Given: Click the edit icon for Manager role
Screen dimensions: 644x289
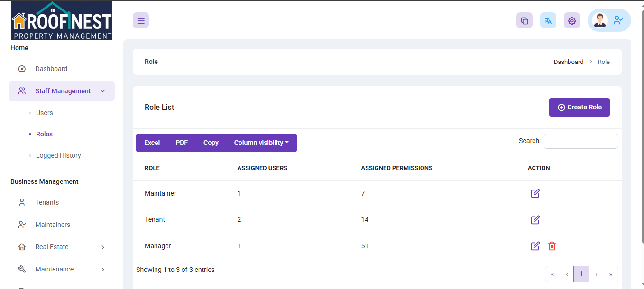Looking at the screenshot, I should (x=535, y=246).
